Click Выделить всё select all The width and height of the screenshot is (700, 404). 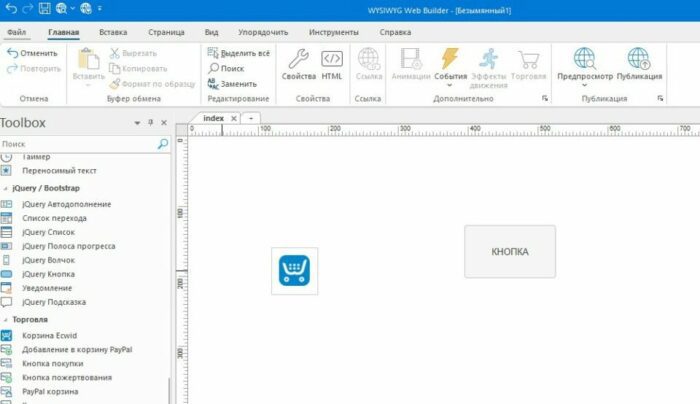[238, 53]
